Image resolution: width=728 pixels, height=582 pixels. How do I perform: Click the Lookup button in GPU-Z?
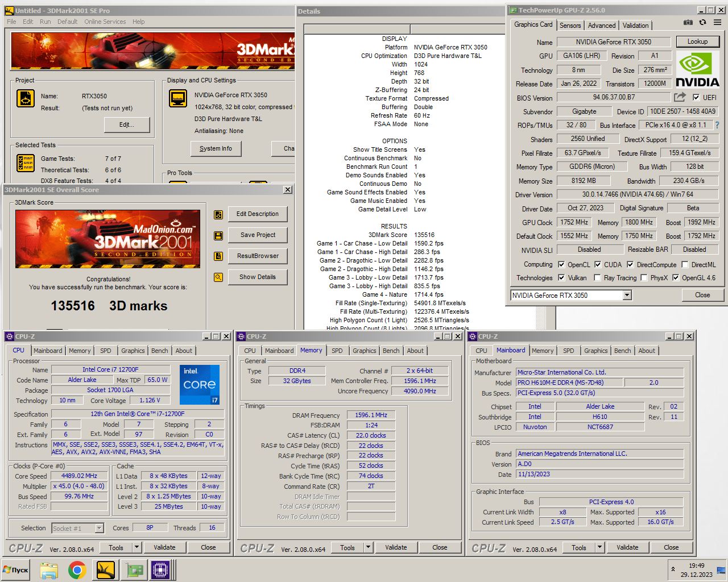[697, 41]
